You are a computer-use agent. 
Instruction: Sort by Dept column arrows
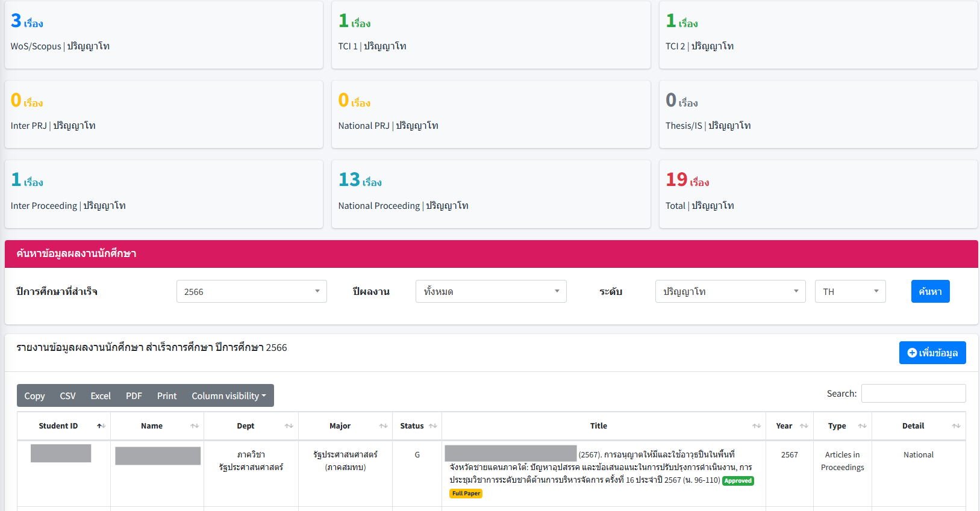pyautogui.click(x=289, y=426)
